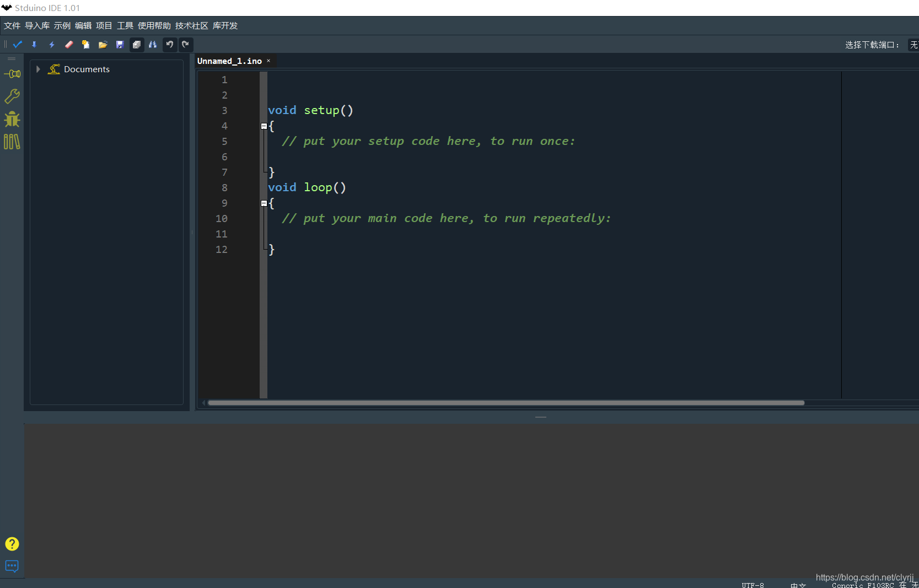
Task: Redo the last edit
Action: pyautogui.click(x=186, y=45)
